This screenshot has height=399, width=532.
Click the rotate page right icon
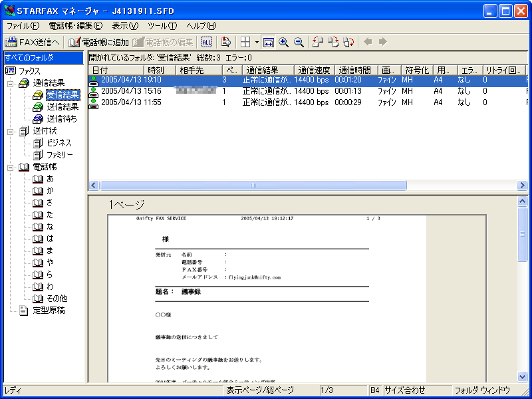[333, 42]
